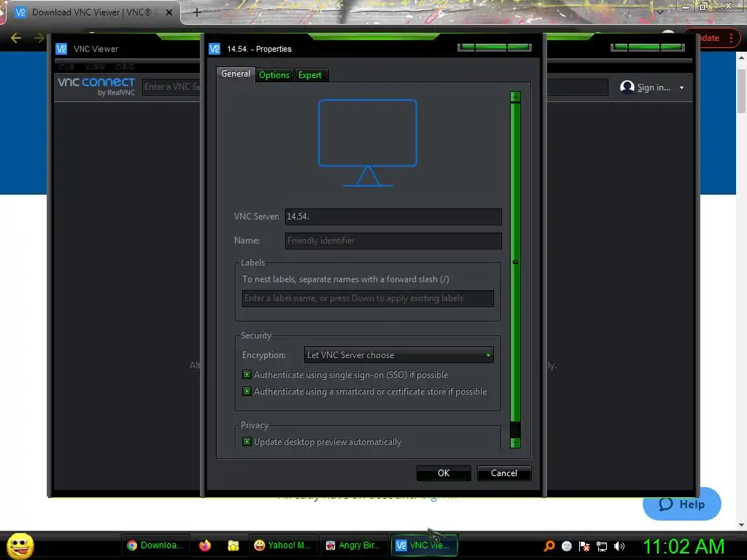Click the Help chat button on webpage
The image size is (747, 560).
(x=682, y=505)
